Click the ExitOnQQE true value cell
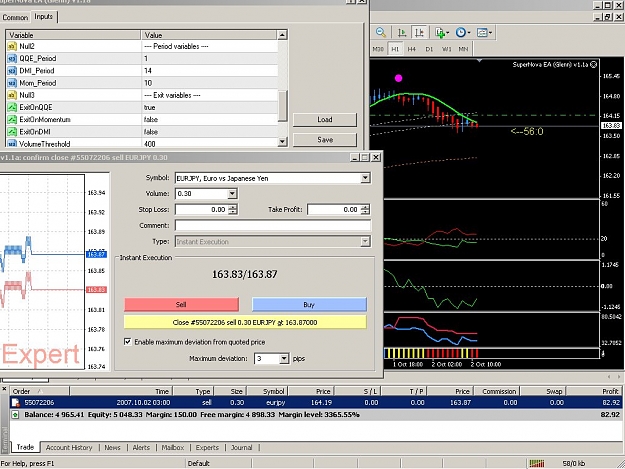The width and height of the screenshot is (625, 469). (210, 107)
